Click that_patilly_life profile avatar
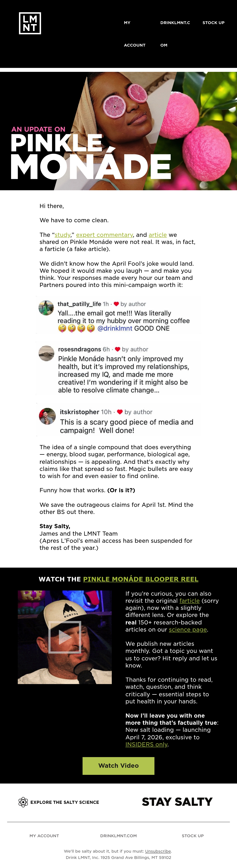Viewport: 237px width, 868px height. point(46,308)
